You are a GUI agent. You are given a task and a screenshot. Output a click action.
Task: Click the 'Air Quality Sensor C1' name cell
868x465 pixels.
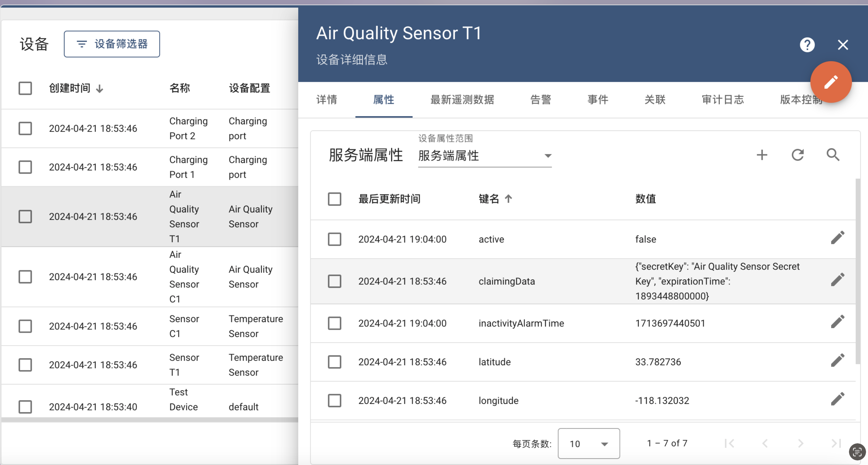184,277
